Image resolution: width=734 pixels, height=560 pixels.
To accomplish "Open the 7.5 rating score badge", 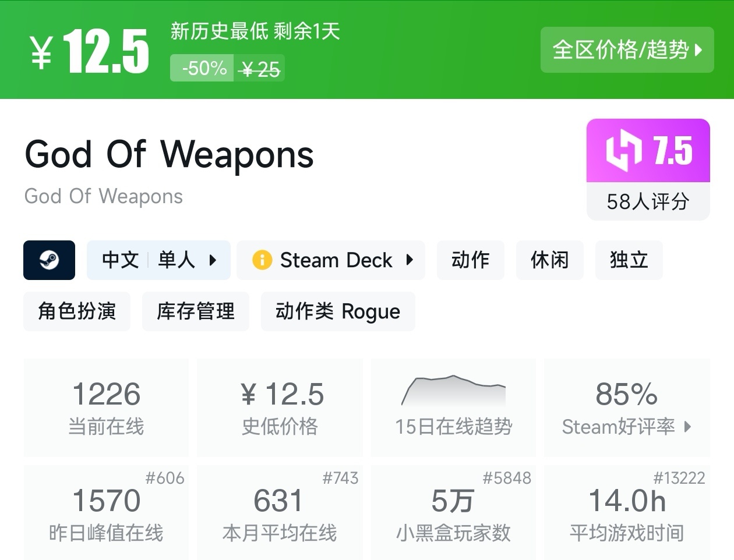I will pyautogui.click(x=672, y=151).
